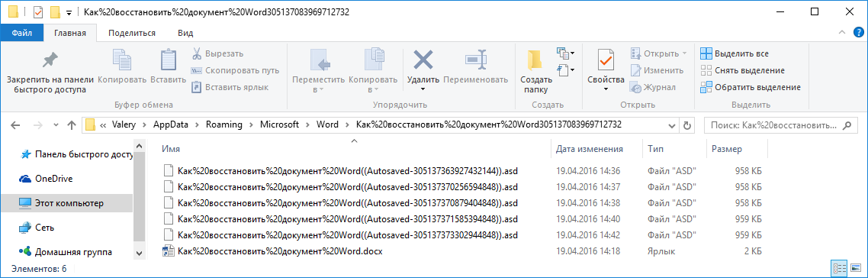Click the quick access new folder icon
The height and width of the screenshot is (278, 868).
55,11
